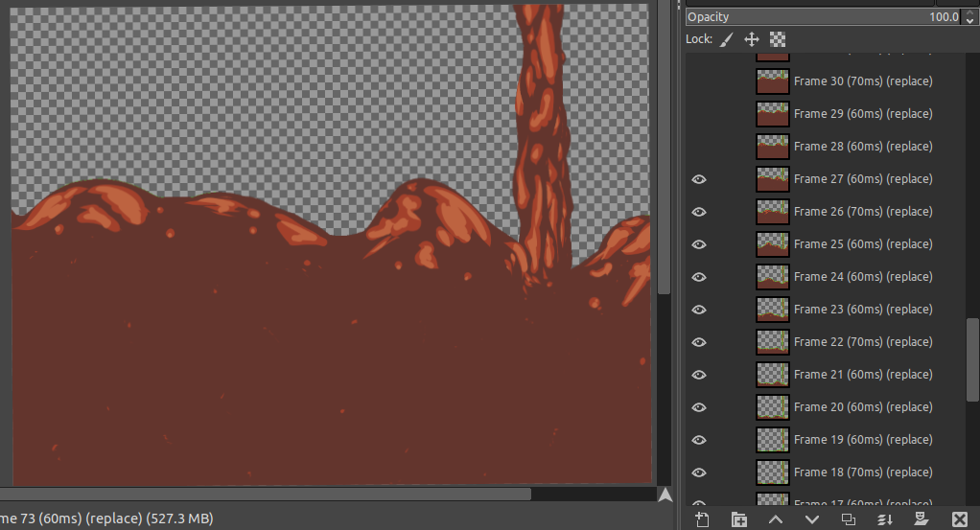The width and height of the screenshot is (980, 530).
Task: Add a layer mask
Action: (921, 519)
